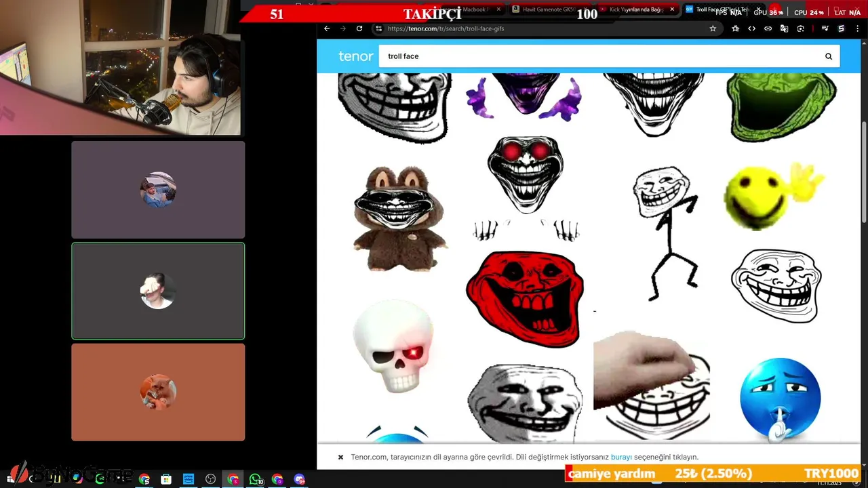The height and width of the screenshot is (488, 868).
Task: Click the page vertical scrollbar
Action: 863,171
